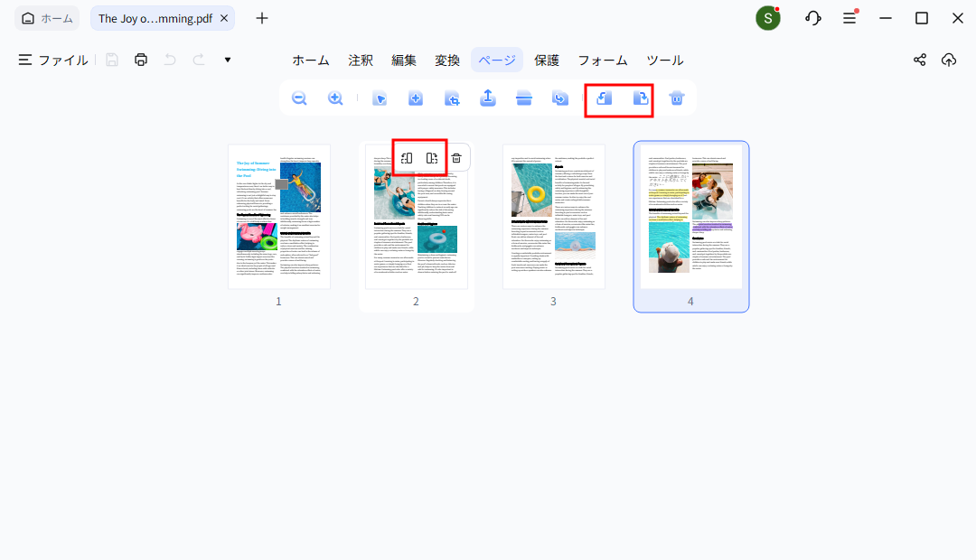
Task: Delete page 2 using thumbnail trash icon
Action: 456,158
